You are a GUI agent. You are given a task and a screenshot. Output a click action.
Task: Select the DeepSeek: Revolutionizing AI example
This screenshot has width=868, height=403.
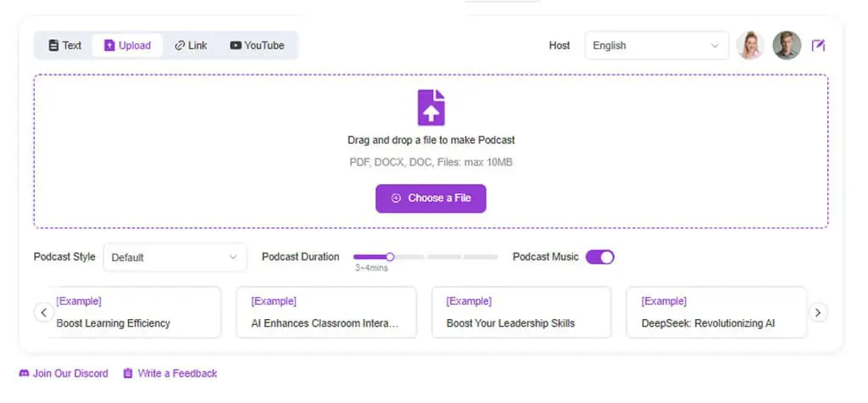[716, 312]
